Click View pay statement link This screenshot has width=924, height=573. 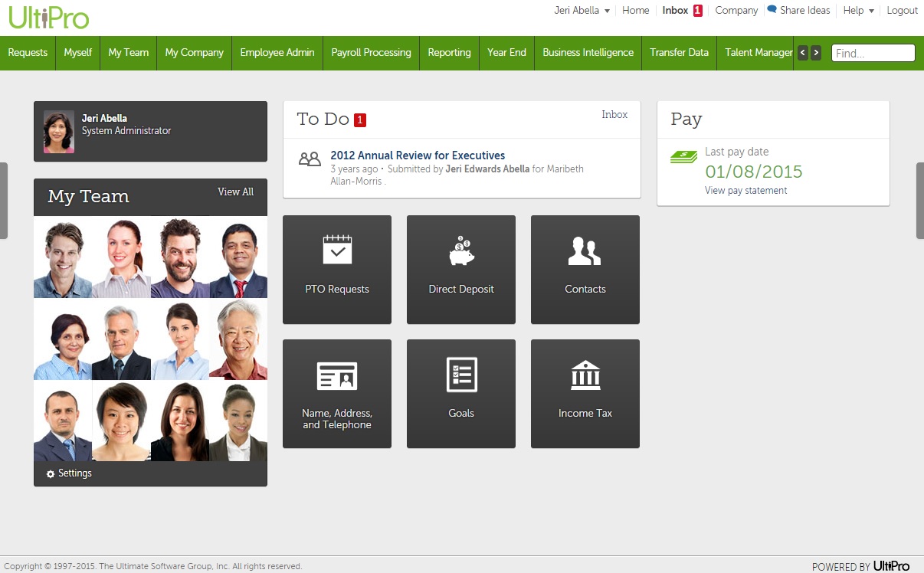(745, 191)
